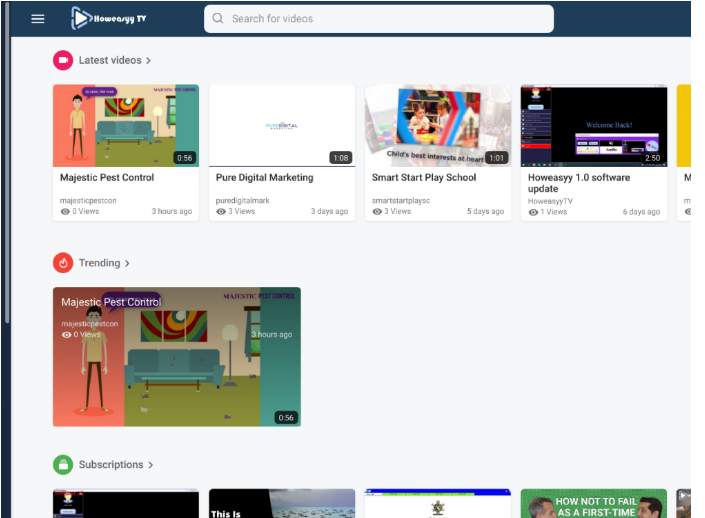Open the Trending section link
The width and height of the screenshot is (705, 518).
(x=99, y=263)
